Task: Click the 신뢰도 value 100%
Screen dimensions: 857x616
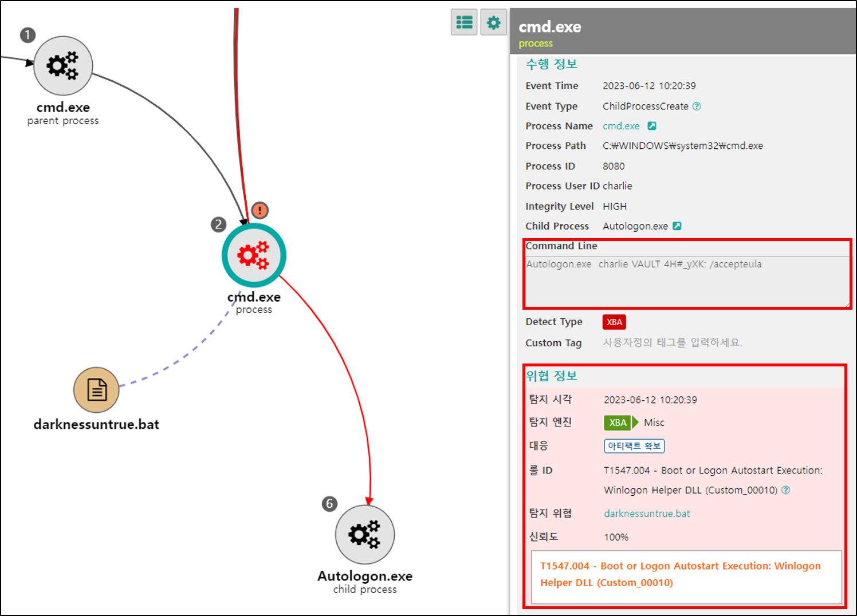Action: pos(616,537)
